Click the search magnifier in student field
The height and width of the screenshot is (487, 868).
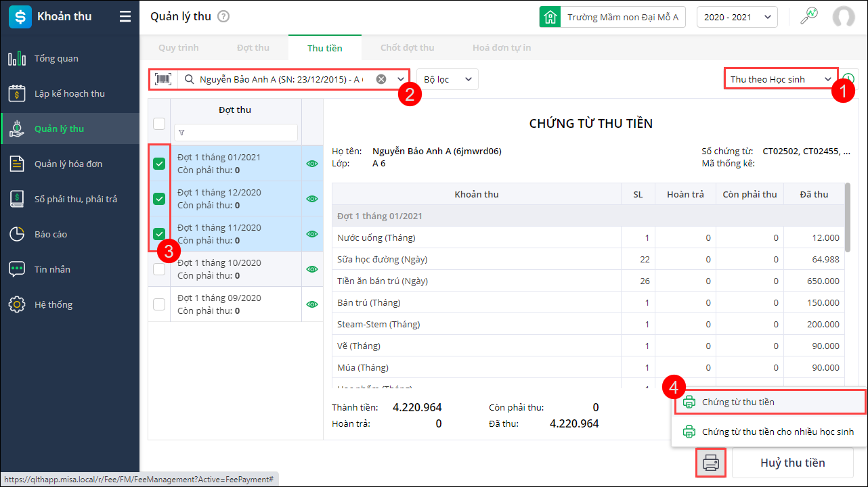190,79
